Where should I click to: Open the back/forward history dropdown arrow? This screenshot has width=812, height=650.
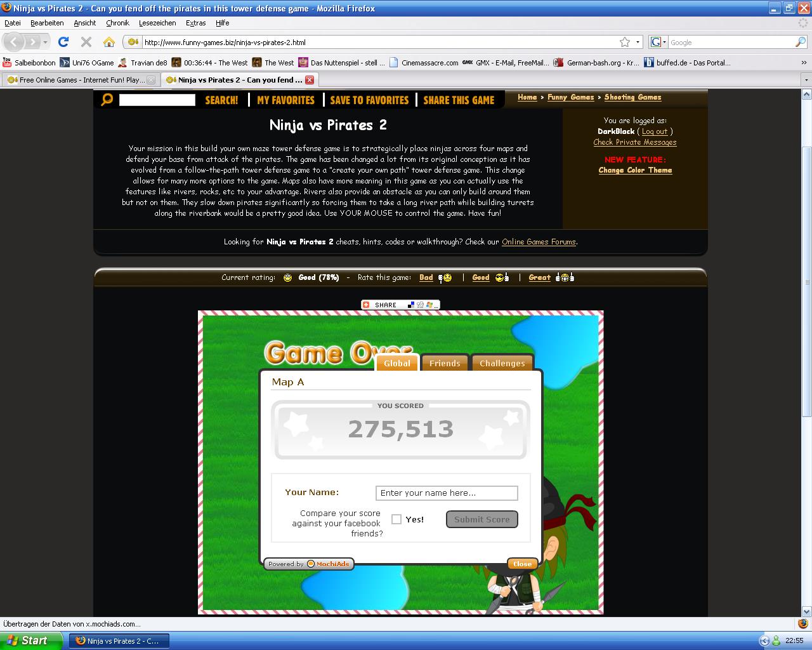[45, 42]
